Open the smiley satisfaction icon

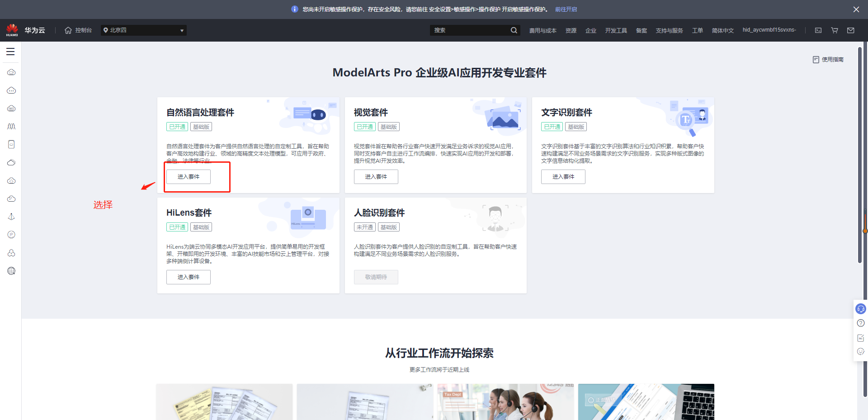point(861,352)
